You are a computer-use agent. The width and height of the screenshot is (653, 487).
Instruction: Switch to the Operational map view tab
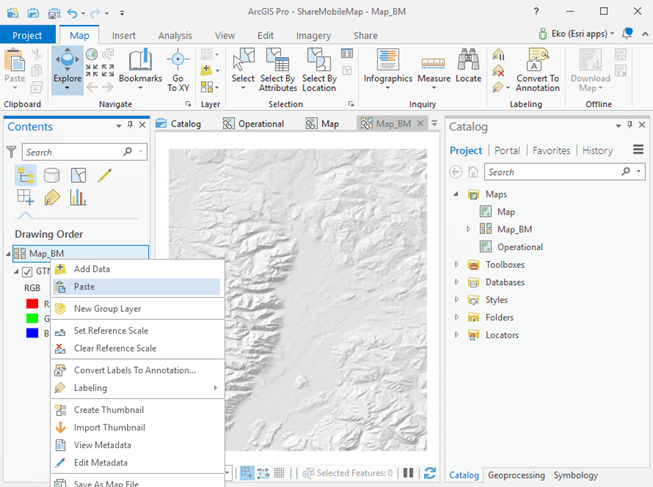tap(253, 124)
